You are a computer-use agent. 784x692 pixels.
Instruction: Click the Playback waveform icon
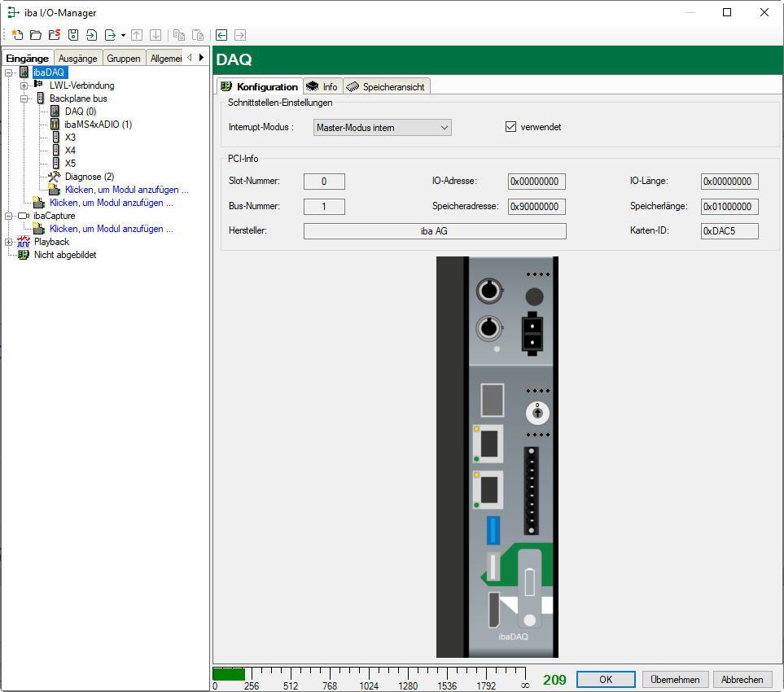click(x=24, y=242)
